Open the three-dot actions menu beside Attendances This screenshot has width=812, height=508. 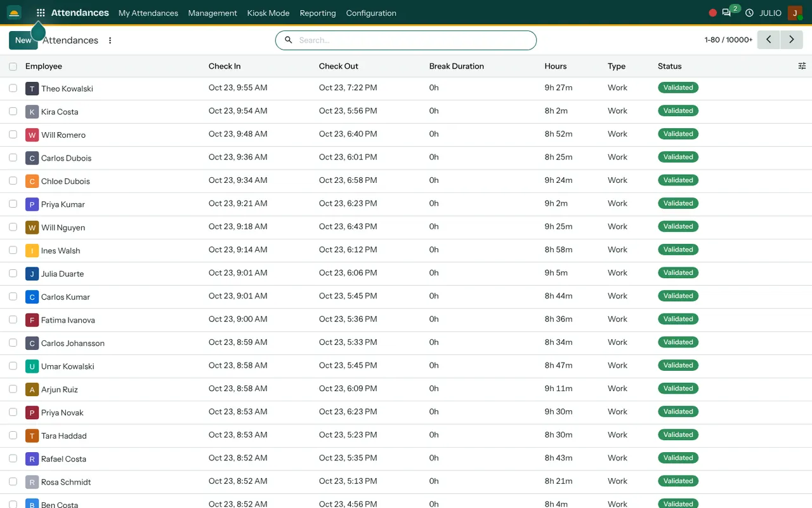pyautogui.click(x=110, y=41)
